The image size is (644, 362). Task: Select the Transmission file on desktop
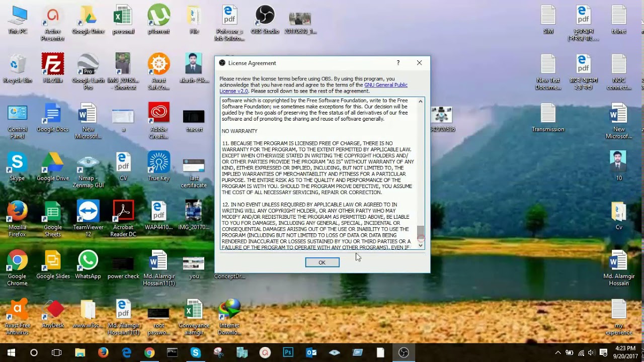(x=548, y=118)
